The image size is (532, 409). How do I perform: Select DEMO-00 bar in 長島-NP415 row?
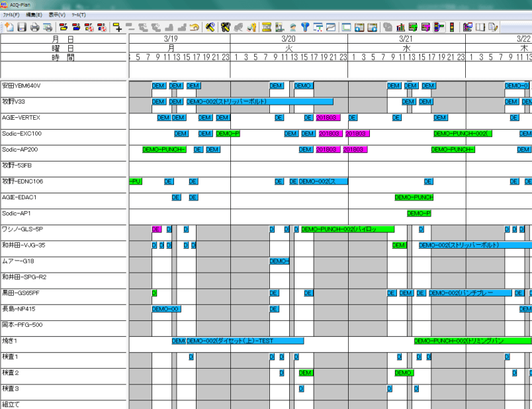[x=166, y=309]
